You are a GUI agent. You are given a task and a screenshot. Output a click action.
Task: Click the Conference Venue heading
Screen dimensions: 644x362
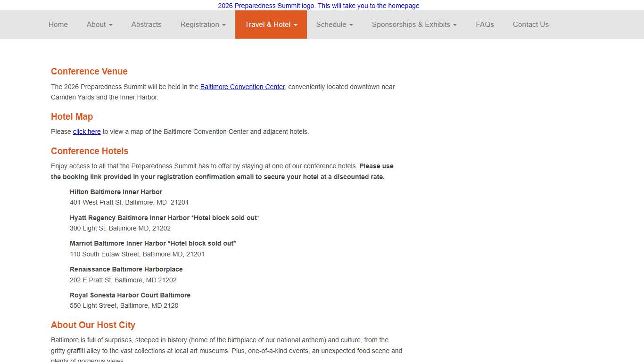click(x=89, y=72)
